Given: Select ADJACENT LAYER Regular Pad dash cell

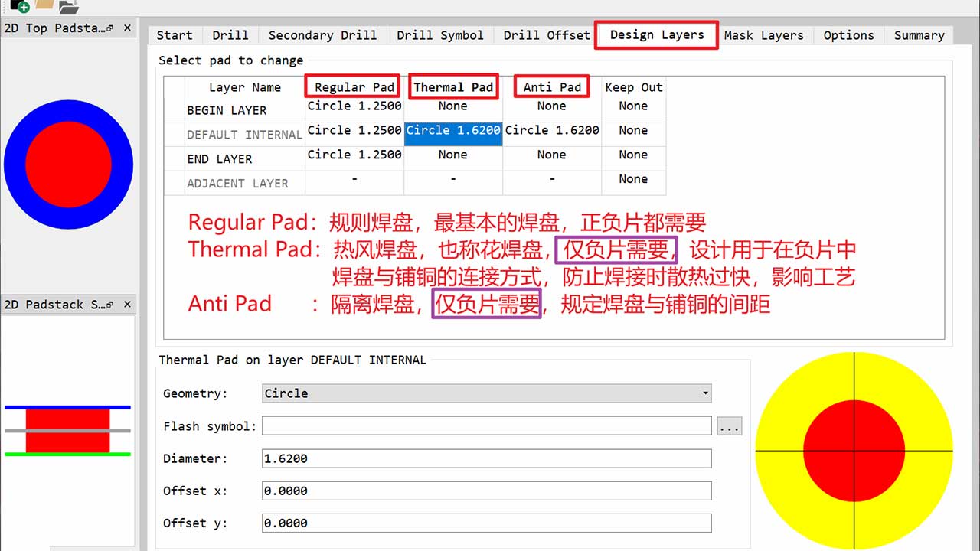Looking at the screenshot, I should pos(354,183).
